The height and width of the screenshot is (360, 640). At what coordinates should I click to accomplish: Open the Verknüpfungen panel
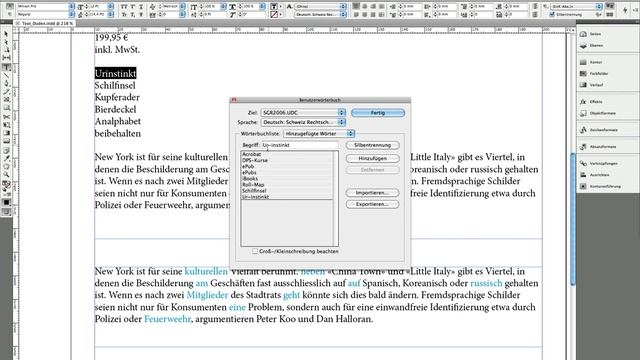[x=603, y=163]
